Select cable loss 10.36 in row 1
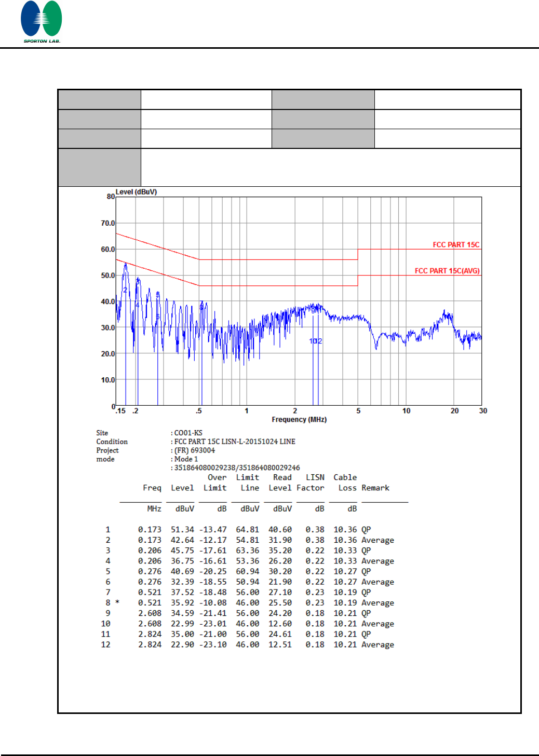 coord(345,530)
